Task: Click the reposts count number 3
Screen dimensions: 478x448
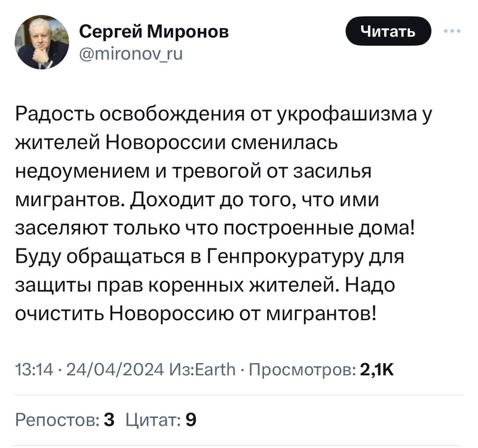Action: coord(109,419)
